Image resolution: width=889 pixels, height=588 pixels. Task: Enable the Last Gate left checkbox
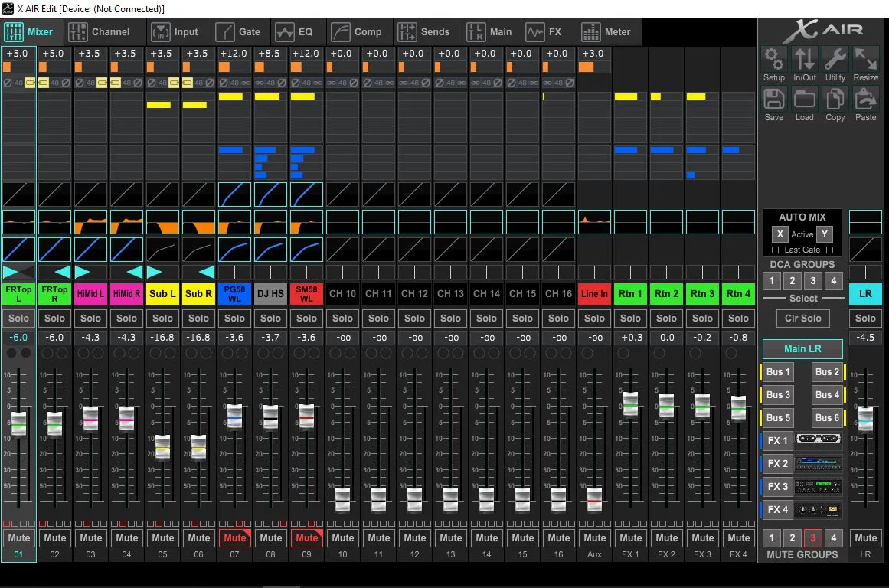click(x=775, y=250)
